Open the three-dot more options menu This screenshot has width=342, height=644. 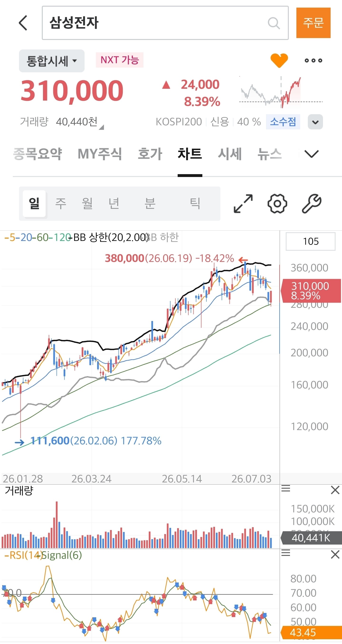point(313,60)
